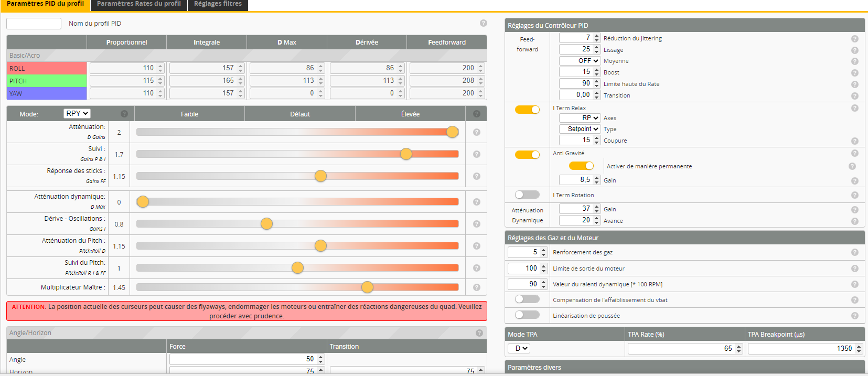This screenshot has height=376, width=868.
Task: Enable the I Term Rotation toggle
Action: pyautogui.click(x=527, y=195)
